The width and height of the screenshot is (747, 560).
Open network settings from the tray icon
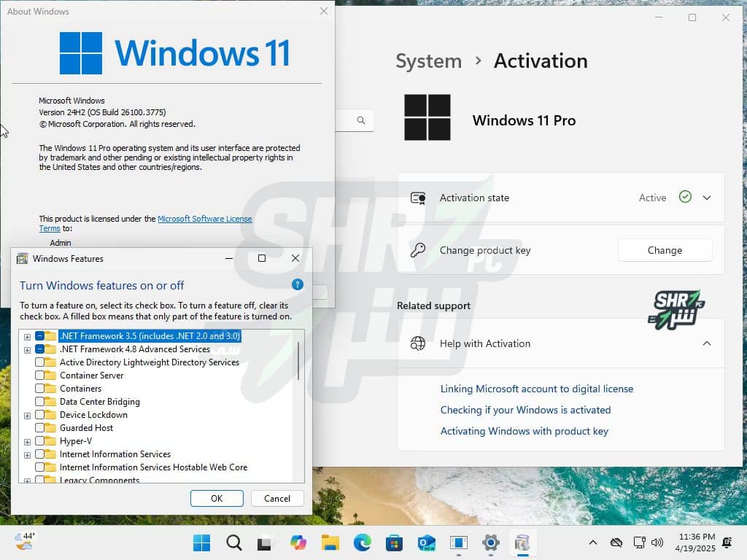click(639, 542)
